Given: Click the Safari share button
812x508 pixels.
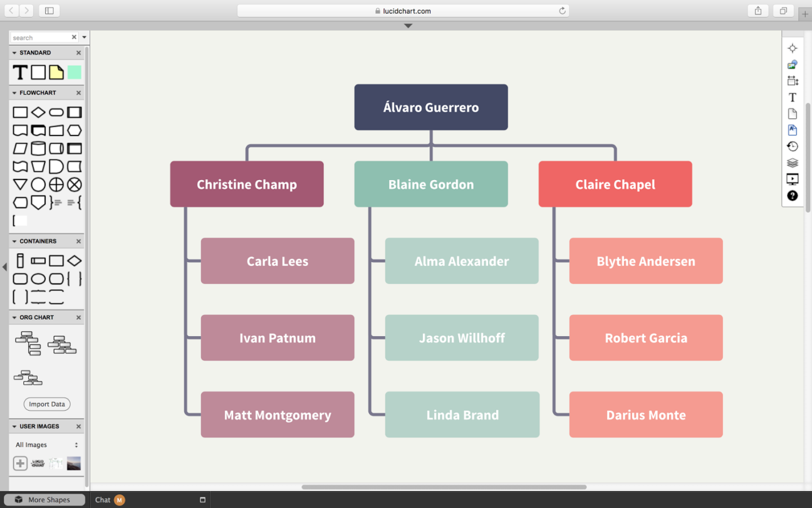Looking at the screenshot, I should [x=758, y=11].
